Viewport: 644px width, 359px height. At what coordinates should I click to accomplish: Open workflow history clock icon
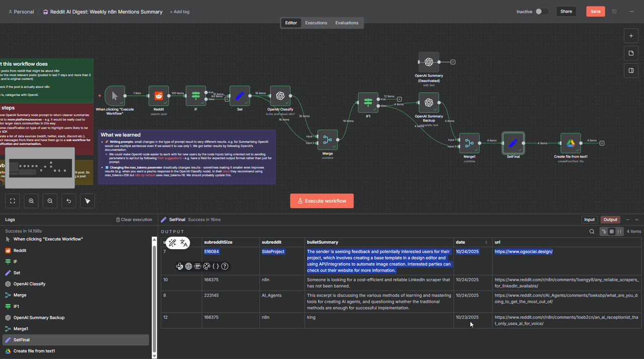point(614,12)
